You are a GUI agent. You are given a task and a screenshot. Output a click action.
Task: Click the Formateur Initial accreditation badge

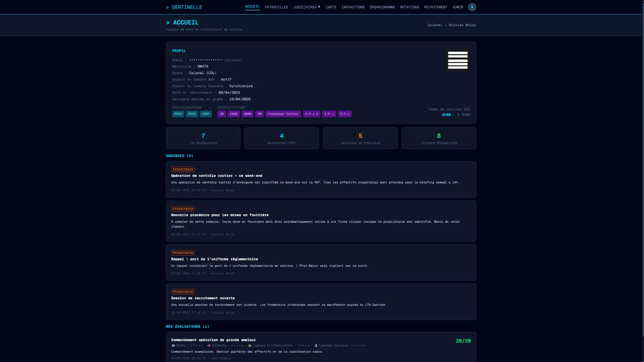(x=283, y=114)
